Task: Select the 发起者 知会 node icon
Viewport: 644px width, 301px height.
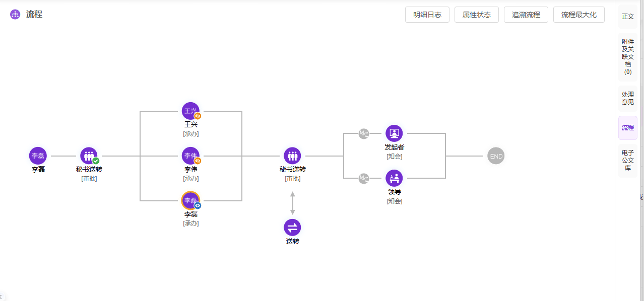Action: tap(394, 133)
